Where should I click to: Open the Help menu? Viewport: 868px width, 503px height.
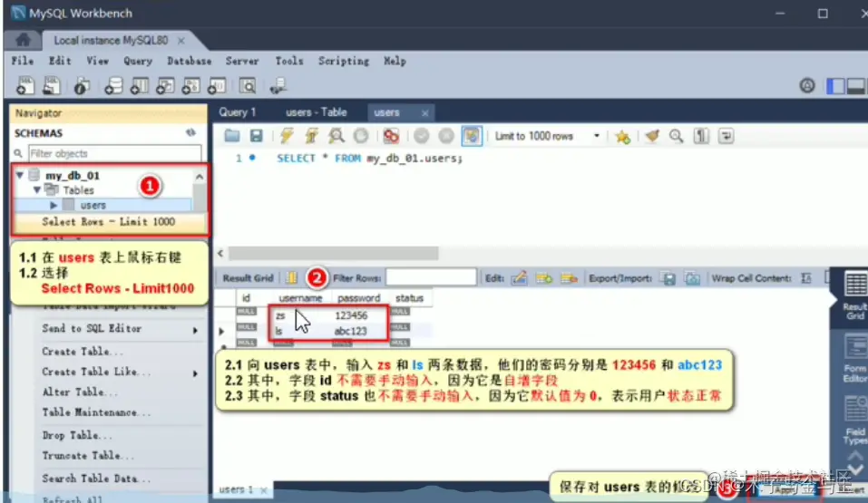[x=395, y=61]
